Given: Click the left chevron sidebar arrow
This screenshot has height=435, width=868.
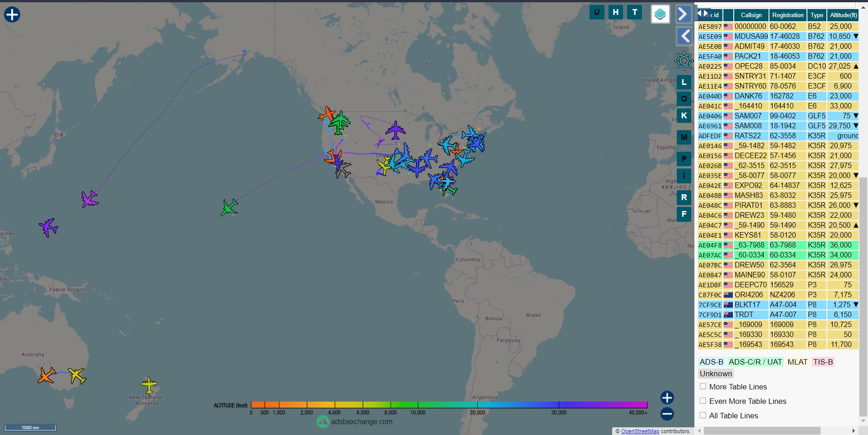Looking at the screenshot, I should [x=684, y=36].
